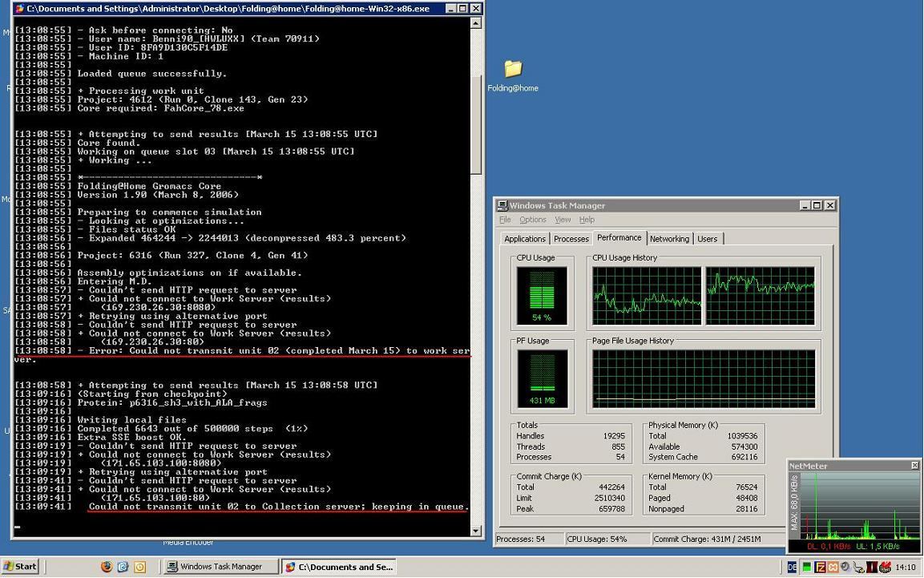Select the Performance tab
The width and height of the screenshot is (924, 578).
tap(619, 237)
